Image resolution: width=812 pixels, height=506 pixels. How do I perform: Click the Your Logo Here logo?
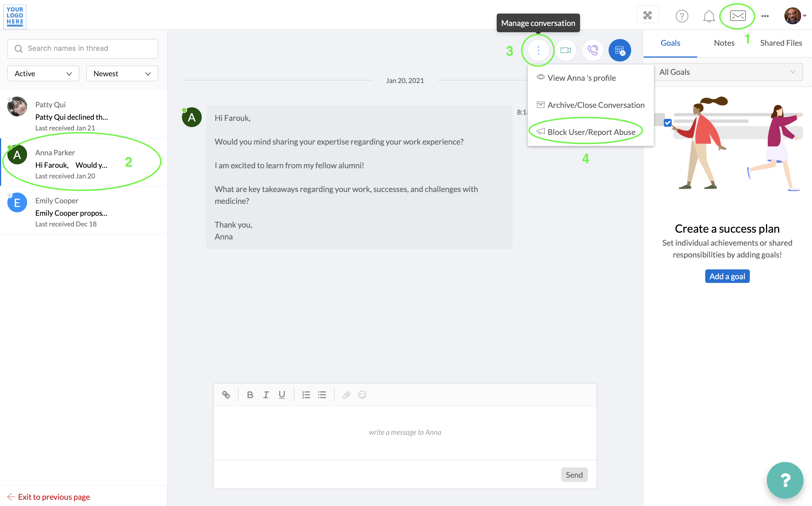(15, 16)
